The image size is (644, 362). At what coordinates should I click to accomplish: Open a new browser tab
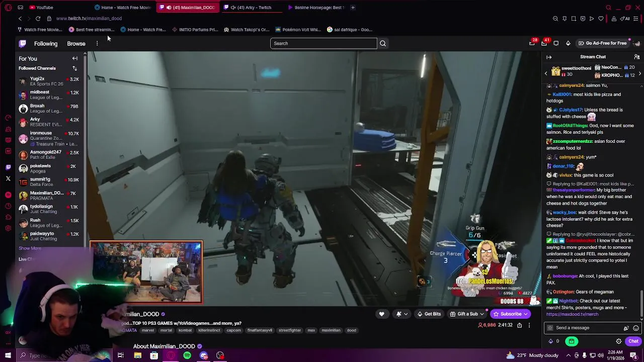[x=353, y=8]
